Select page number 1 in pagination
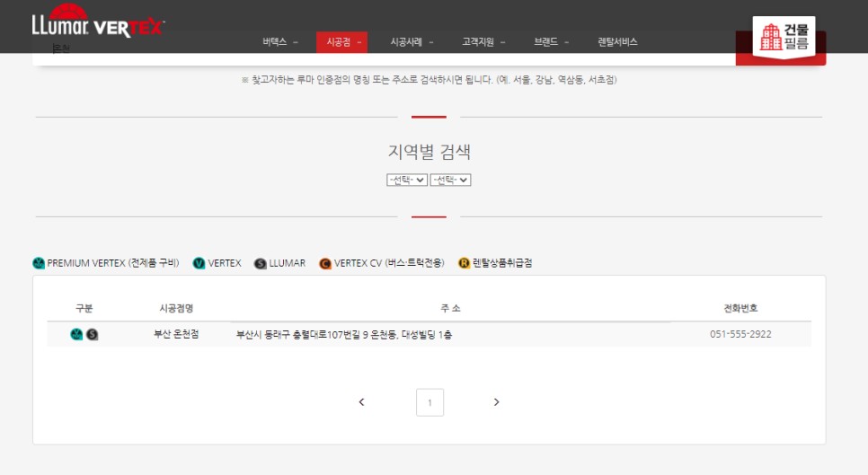Screen dimensions: 868x475 (x=430, y=402)
